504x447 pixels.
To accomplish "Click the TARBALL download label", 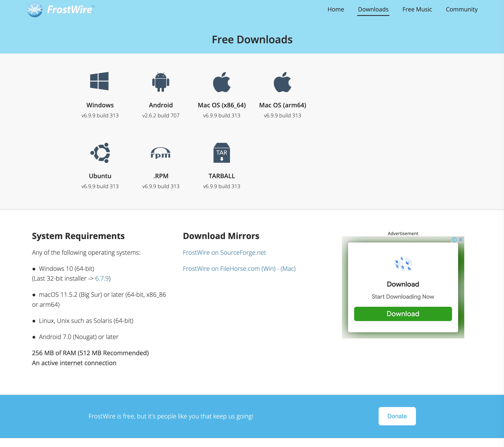I will tap(222, 176).
